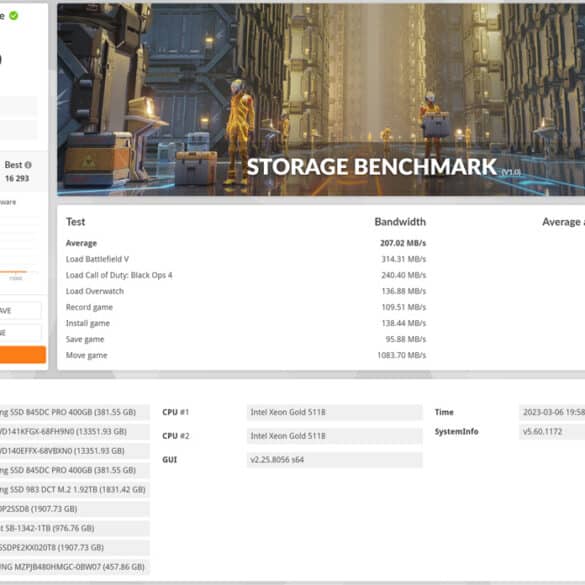585x585 pixels.
Task: Click the solid orange button in sidebar
Action: pos(23,354)
